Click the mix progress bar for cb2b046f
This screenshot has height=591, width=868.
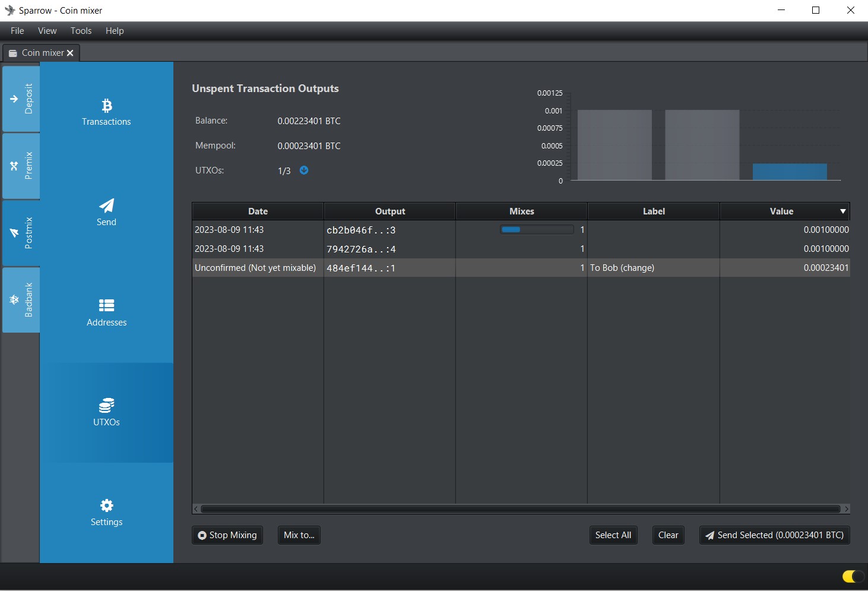(537, 230)
